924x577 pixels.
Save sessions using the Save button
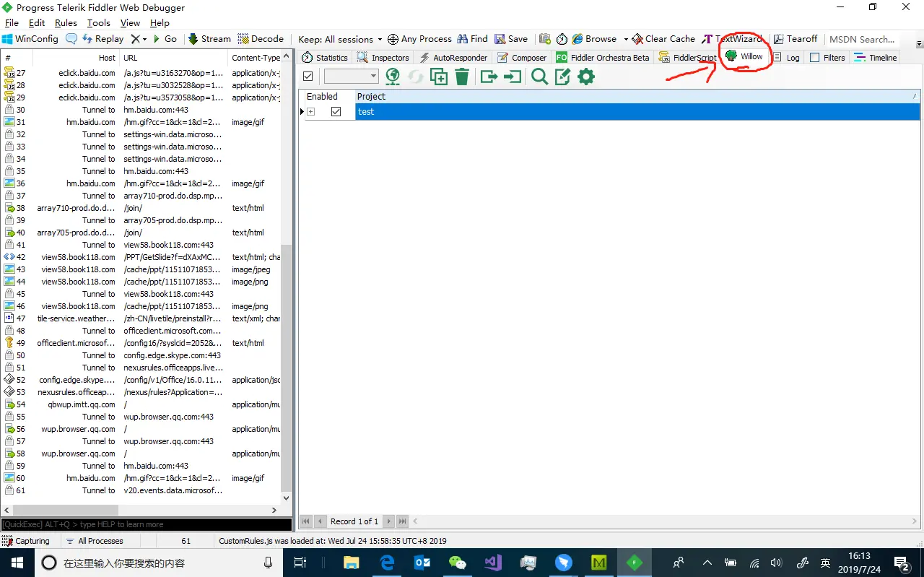pyautogui.click(x=511, y=39)
